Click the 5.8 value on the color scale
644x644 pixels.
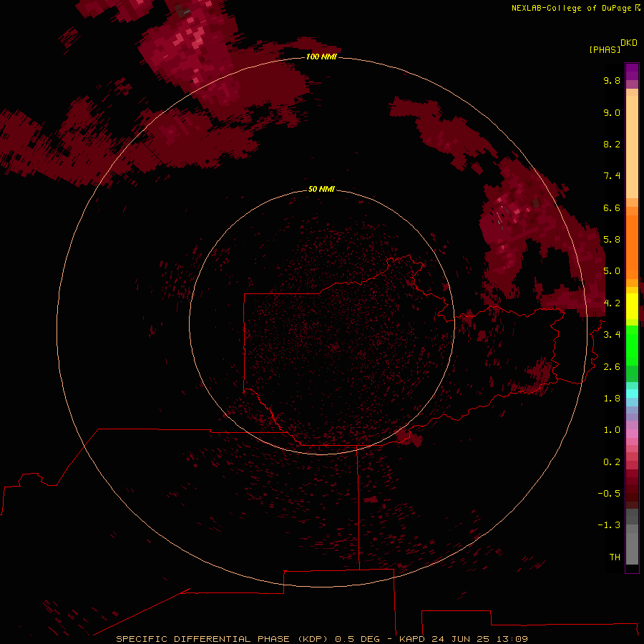[x=612, y=240]
